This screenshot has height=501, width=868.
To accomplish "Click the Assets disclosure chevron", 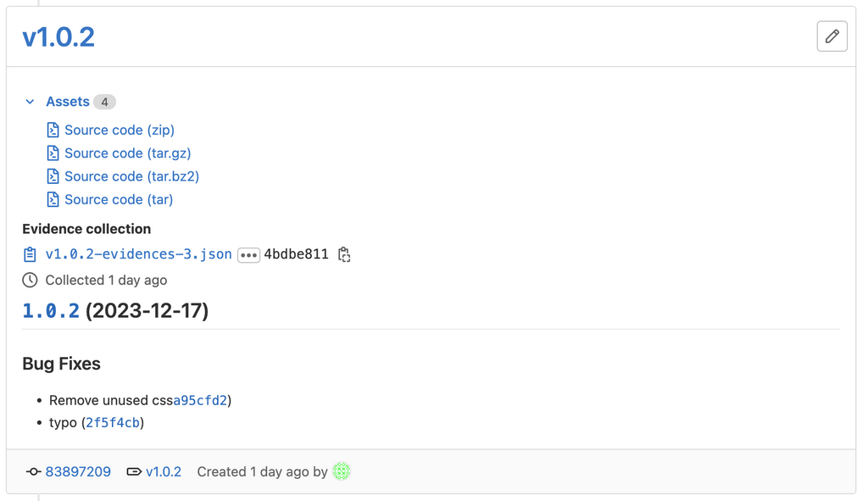I will [x=31, y=101].
